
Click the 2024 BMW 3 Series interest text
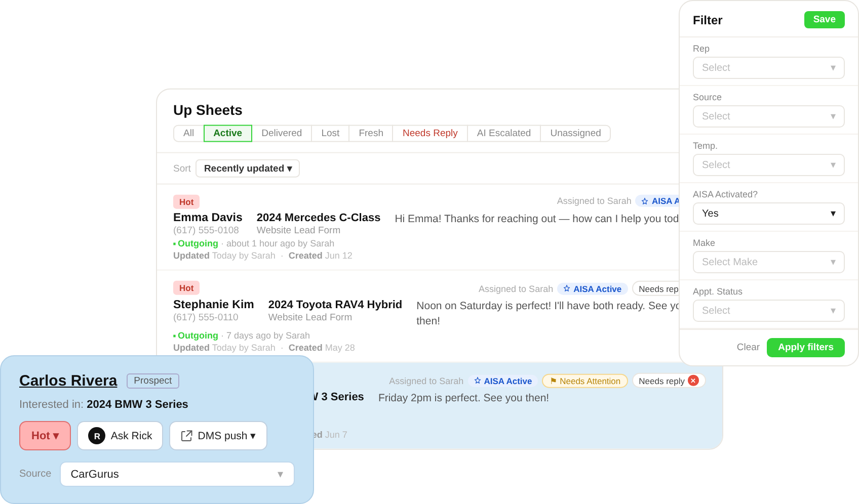[137, 404]
